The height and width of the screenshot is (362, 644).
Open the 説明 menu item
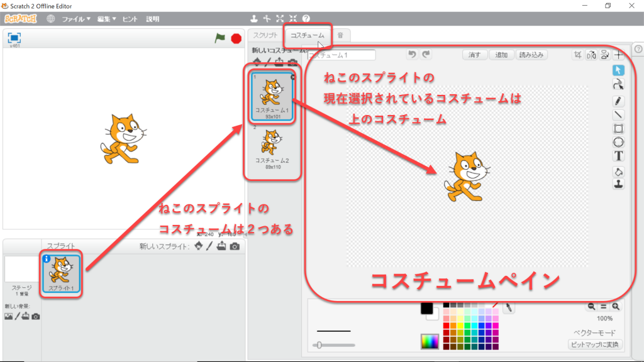(153, 19)
